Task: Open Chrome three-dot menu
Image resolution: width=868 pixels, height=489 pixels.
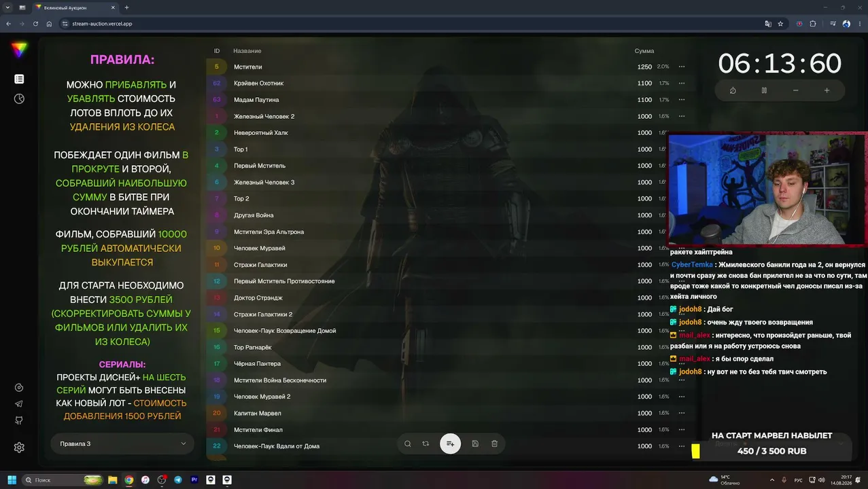Action: (860, 24)
